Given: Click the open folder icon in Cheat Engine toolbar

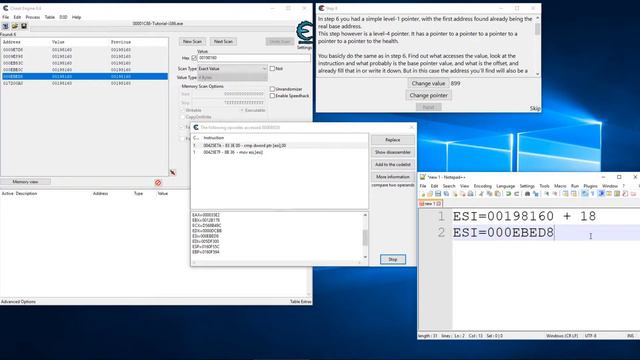Looking at the screenshot, I should pos(15,26).
